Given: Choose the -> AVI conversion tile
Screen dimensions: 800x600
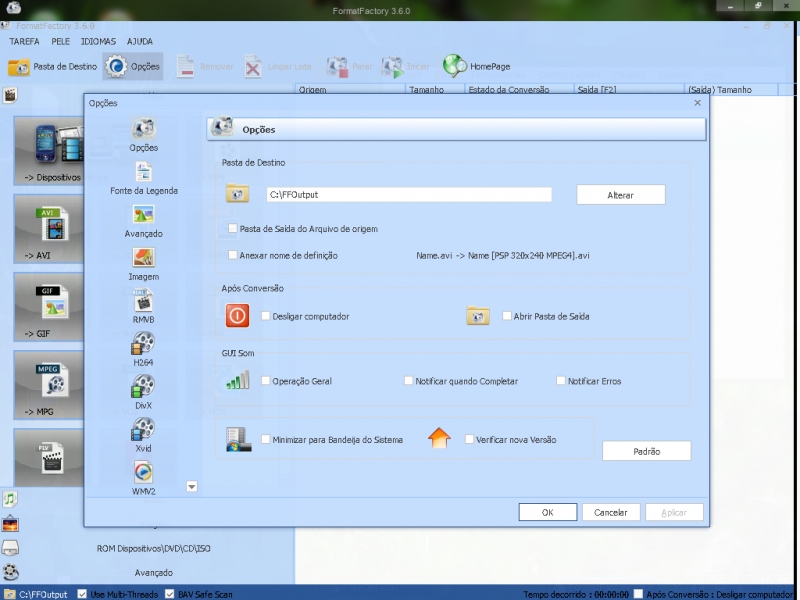Looking at the screenshot, I should (49, 229).
